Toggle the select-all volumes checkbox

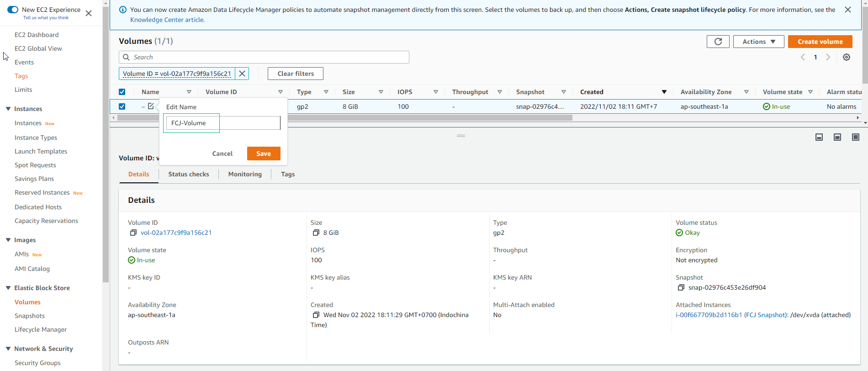(122, 92)
